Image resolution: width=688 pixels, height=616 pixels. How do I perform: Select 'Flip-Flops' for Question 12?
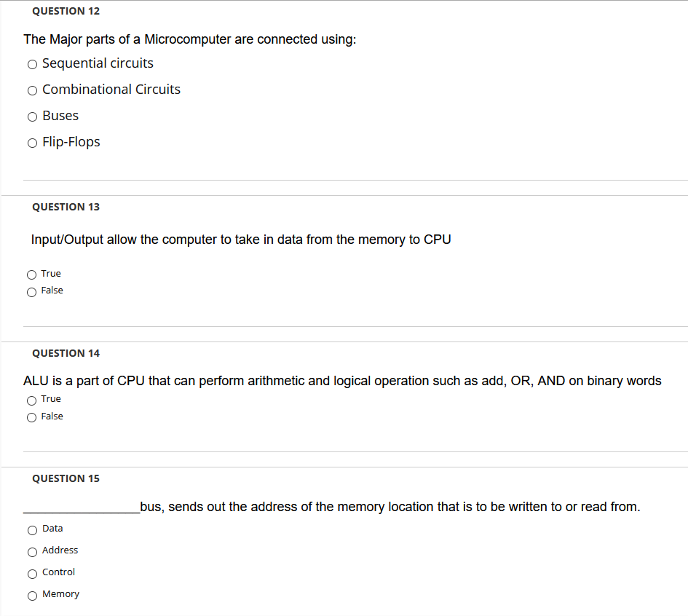[x=32, y=143]
